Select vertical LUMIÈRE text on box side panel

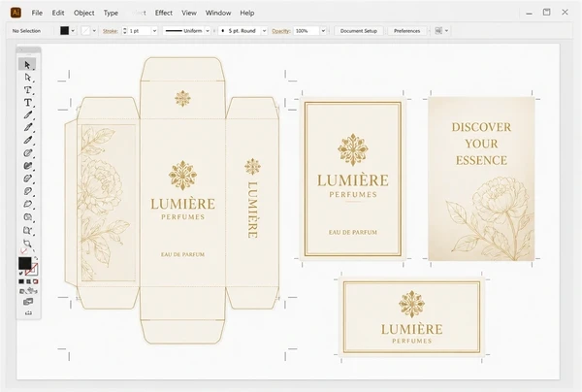tap(252, 210)
